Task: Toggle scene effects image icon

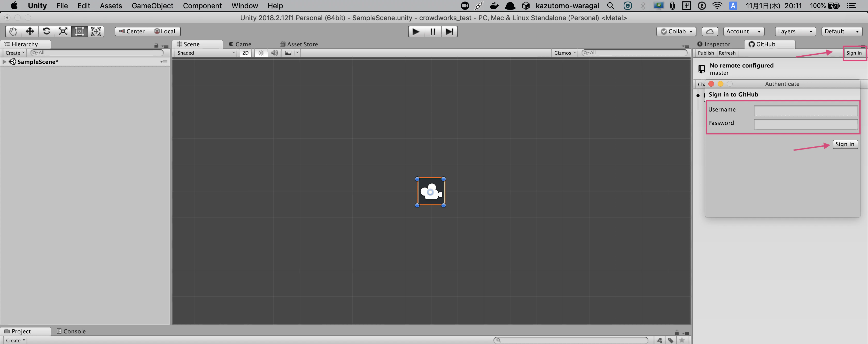Action: click(x=289, y=53)
